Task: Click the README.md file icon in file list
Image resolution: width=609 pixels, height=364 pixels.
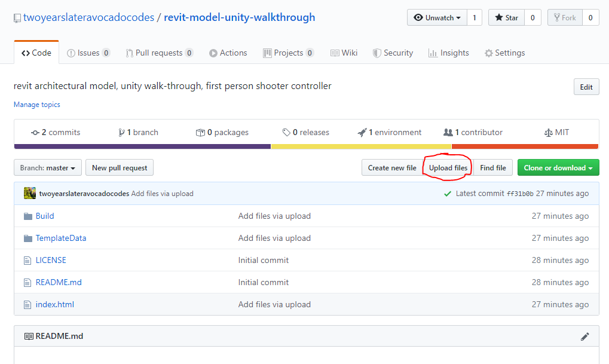Action: click(x=27, y=283)
